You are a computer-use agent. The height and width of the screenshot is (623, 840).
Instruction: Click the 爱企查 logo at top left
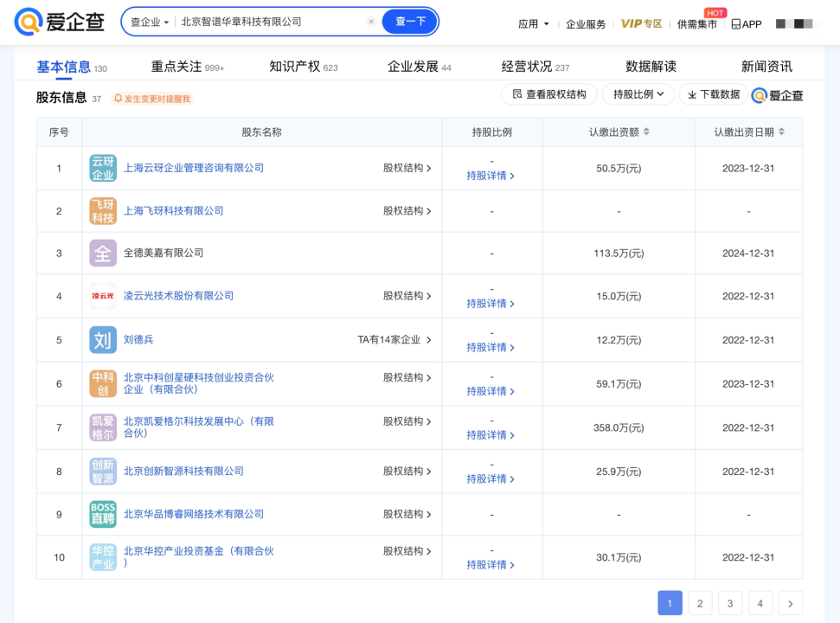[59, 22]
